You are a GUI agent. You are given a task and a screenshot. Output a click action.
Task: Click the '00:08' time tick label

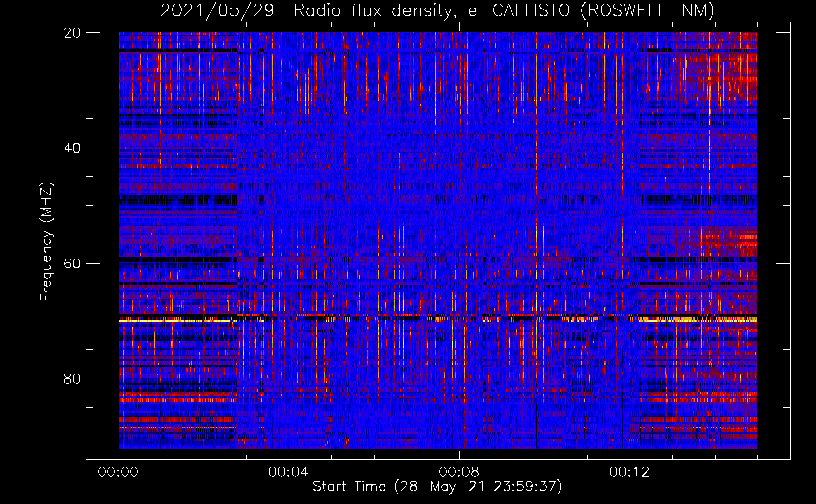point(459,472)
